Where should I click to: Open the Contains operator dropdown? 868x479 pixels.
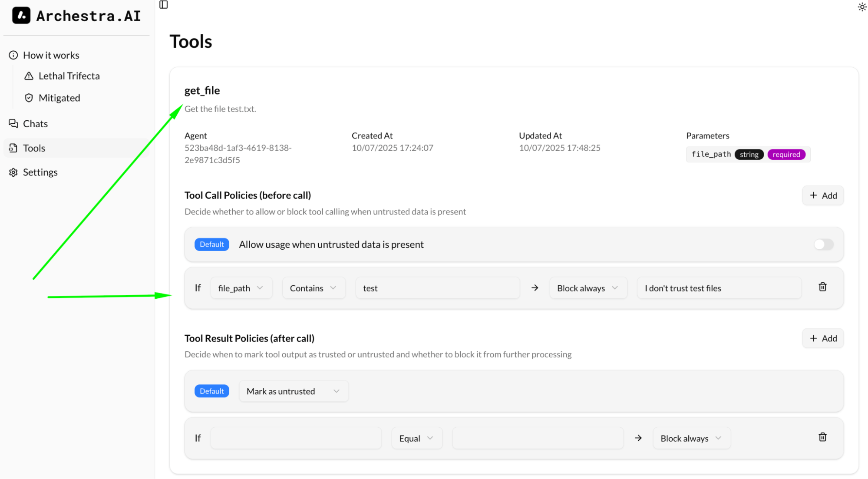314,288
